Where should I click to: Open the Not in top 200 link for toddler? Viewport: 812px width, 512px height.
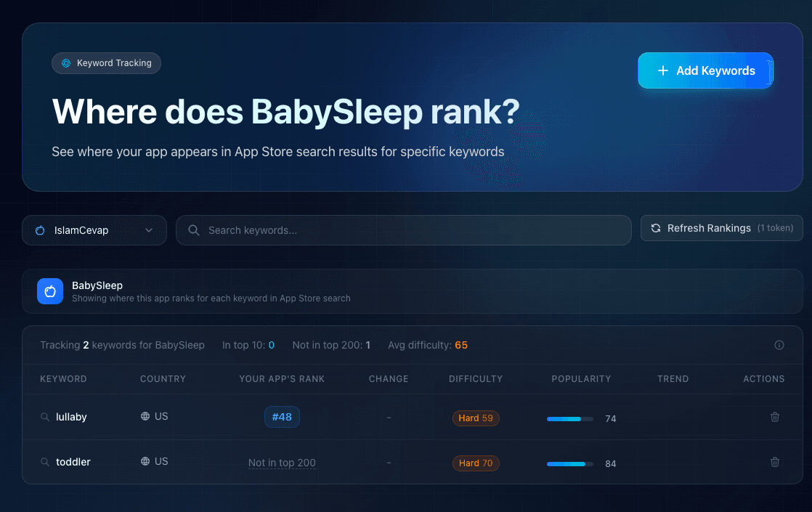click(x=282, y=462)
